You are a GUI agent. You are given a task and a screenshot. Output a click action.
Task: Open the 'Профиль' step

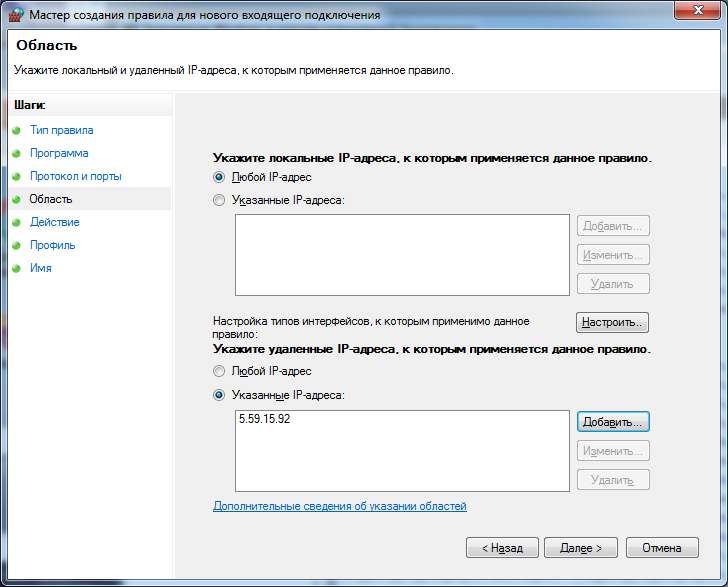tap(52, 245)
